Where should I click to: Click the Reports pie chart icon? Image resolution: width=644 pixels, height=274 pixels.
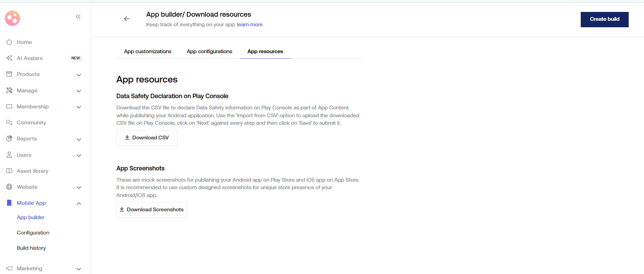tap(9, 138)
